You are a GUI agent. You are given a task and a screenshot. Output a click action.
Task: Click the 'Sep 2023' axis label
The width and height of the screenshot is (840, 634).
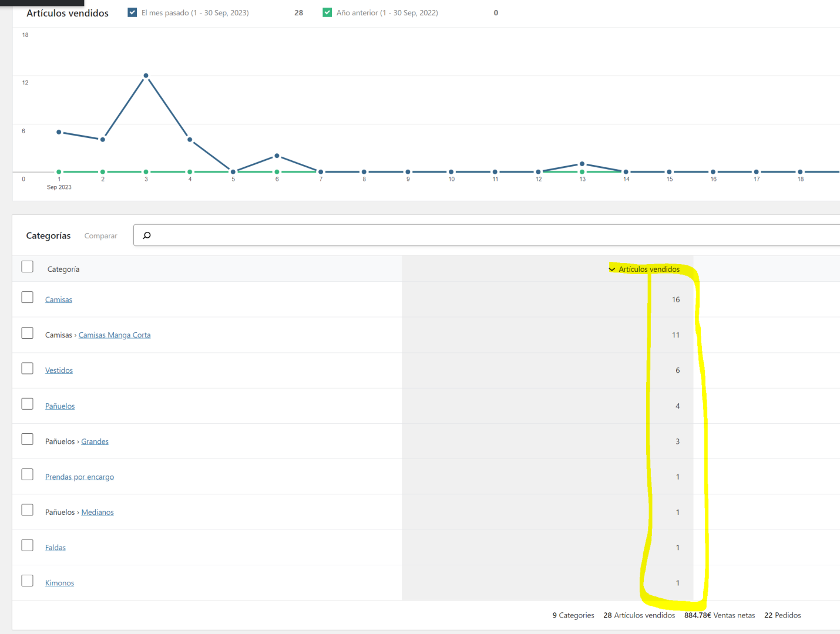click(x=59, y=187)
